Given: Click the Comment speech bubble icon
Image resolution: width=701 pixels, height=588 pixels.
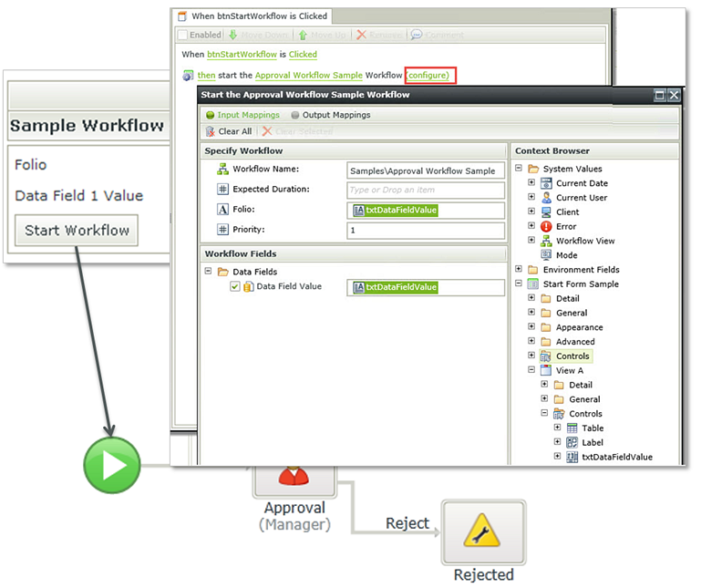Looking at the screenshot, I should click(x=417, y=35).
